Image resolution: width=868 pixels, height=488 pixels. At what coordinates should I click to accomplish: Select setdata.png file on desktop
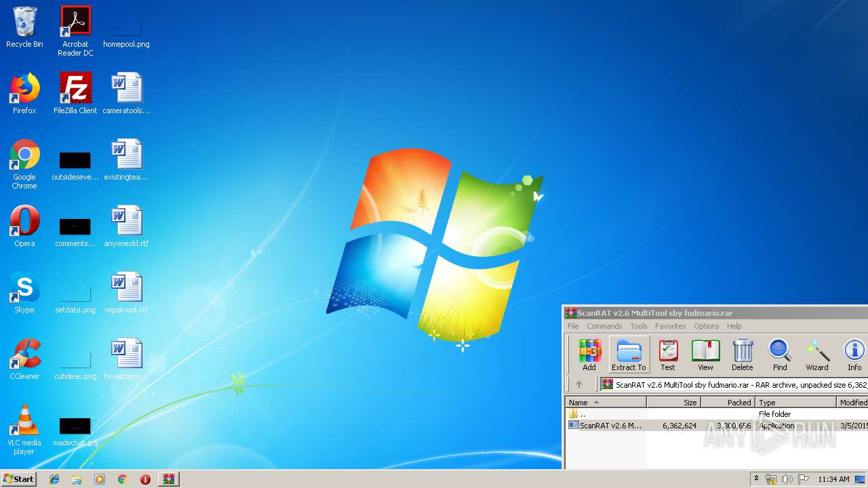75,298
